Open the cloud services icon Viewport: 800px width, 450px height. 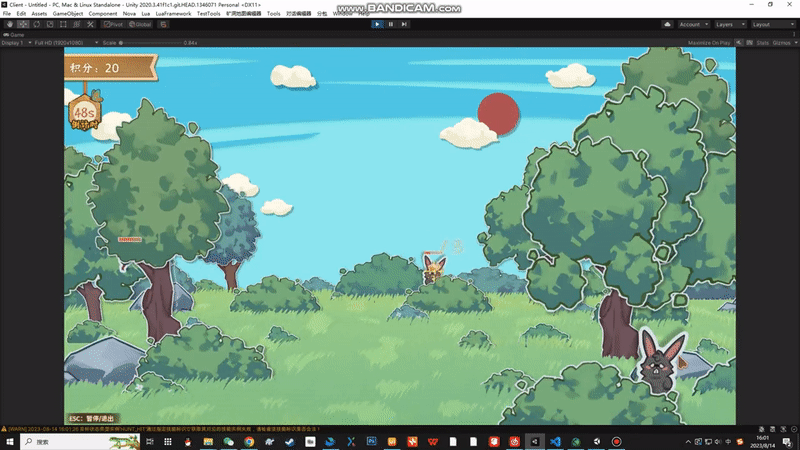point(667,24)
